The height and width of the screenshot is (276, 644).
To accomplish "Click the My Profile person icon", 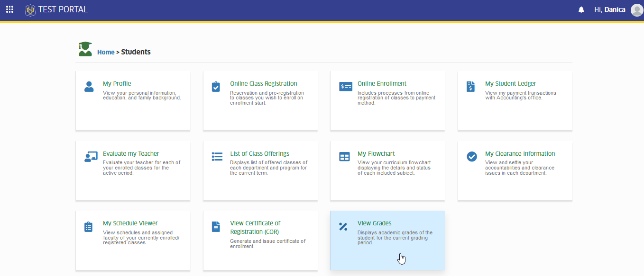I will point(89,87).
